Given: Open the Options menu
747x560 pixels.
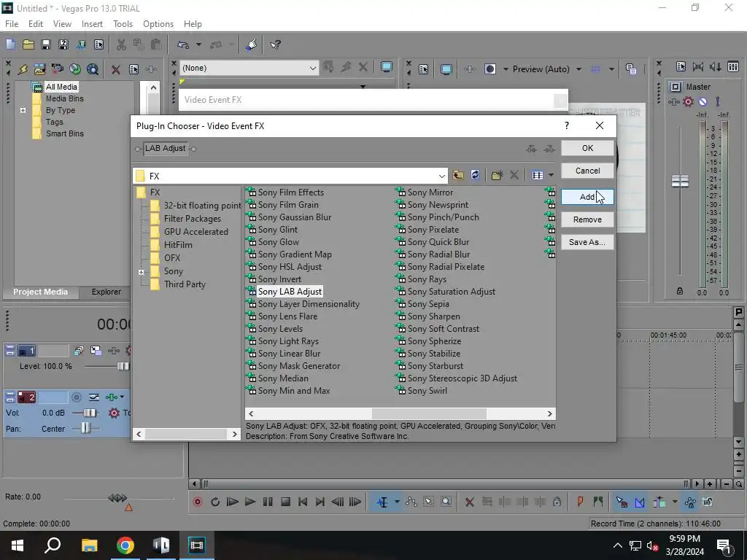Looking at the screenshot, I should [158, 24].
